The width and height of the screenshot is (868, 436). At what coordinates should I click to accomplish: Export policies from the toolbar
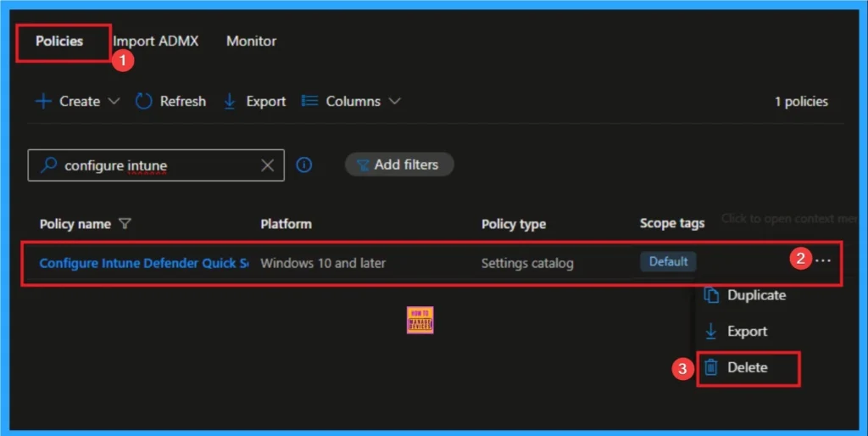pyautogui.click(x=254, y=102)
